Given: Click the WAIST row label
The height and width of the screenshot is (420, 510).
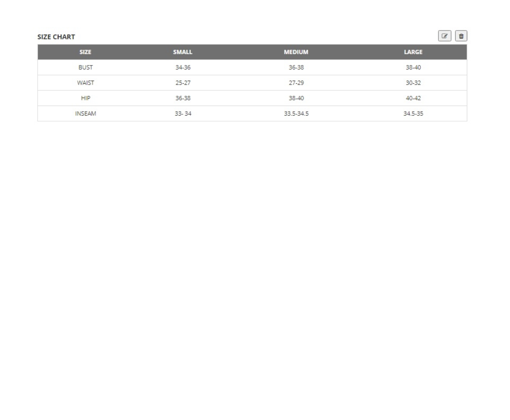Looking at the screenshot, I should [x=85, y=83].
